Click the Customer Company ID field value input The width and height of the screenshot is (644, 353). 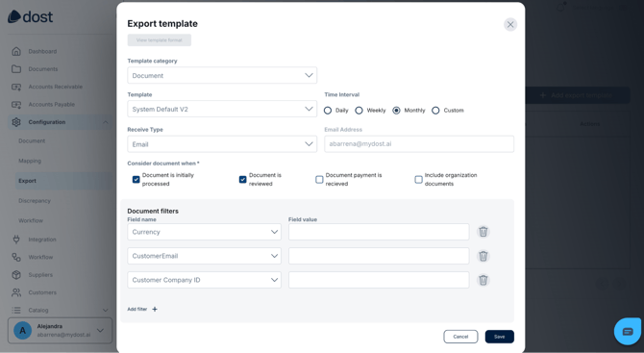[x=379, y=280]
